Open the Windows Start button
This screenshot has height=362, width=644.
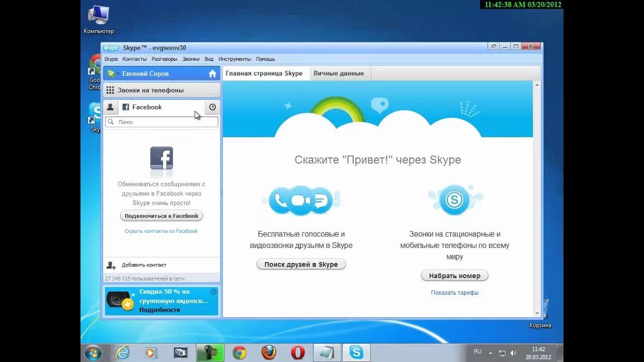click(x=93, y=352)
